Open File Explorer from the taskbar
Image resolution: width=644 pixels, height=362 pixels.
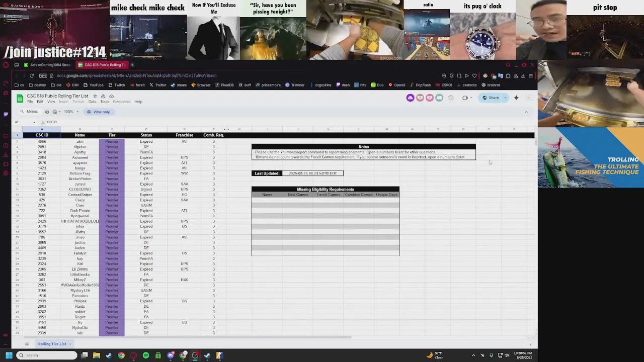tap(97, 355)
